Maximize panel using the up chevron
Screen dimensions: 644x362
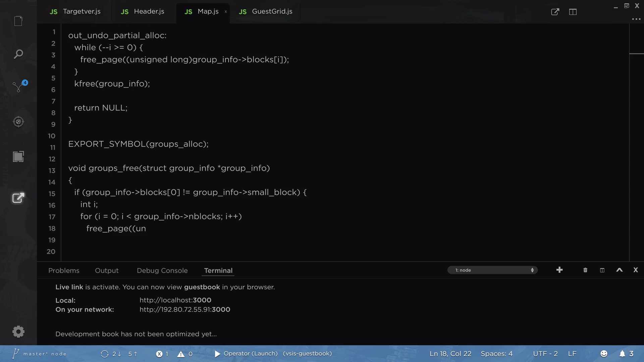[x=620, y=270]
